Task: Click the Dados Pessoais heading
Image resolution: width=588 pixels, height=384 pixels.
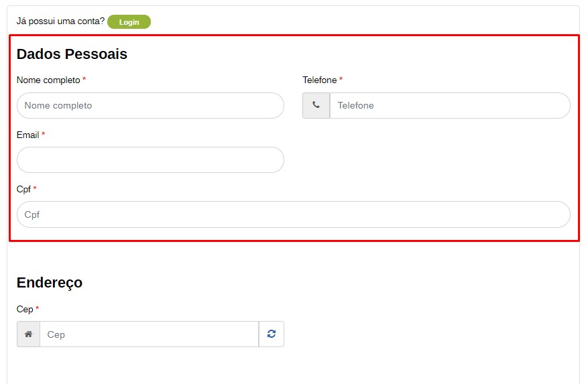Action: 72,54
